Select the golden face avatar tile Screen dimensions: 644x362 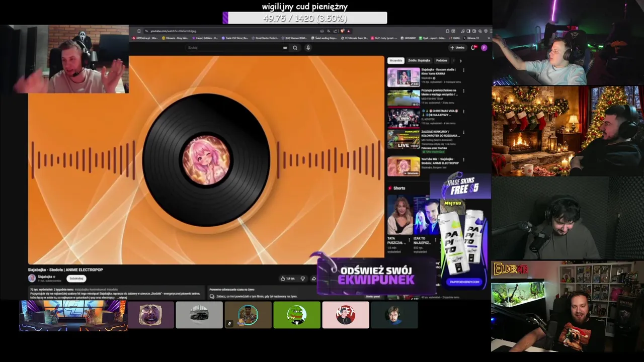(x=150, y=315)
